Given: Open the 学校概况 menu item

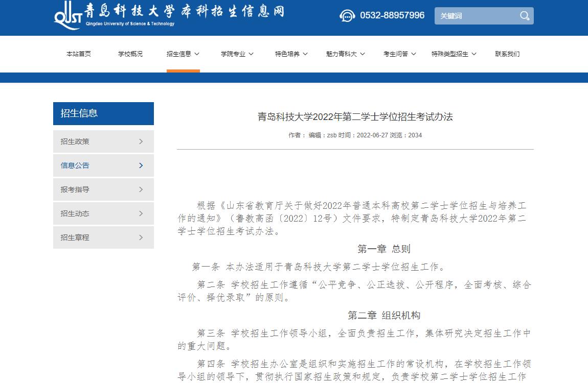Looking at the screenshot, I should pyautogui.click(x=130, y=54).
